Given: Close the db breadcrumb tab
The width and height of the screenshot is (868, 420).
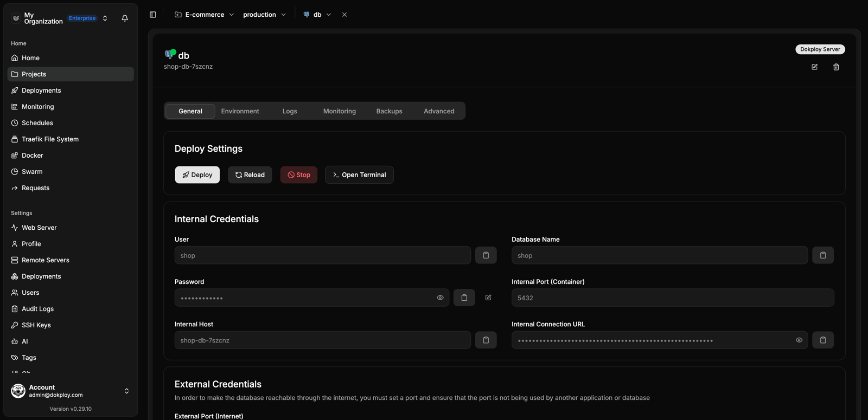Looking at the screenshot, I should 344,15.
